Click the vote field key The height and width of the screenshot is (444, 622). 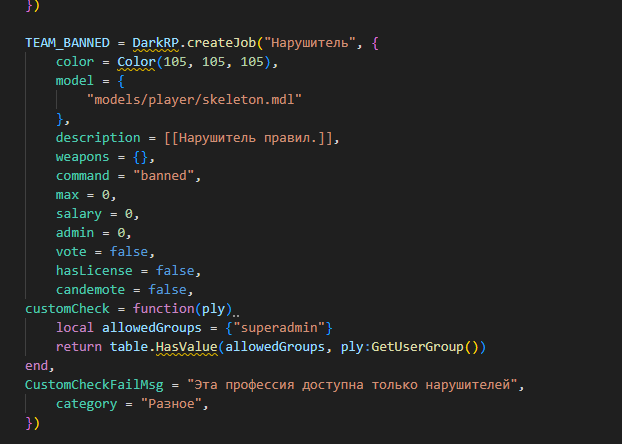point(71,252)
